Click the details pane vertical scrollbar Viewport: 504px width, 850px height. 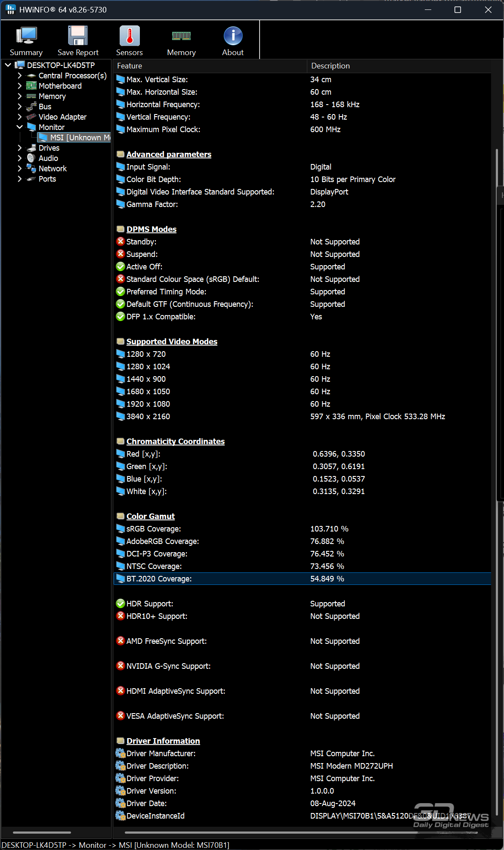click(x=497, y=482)
